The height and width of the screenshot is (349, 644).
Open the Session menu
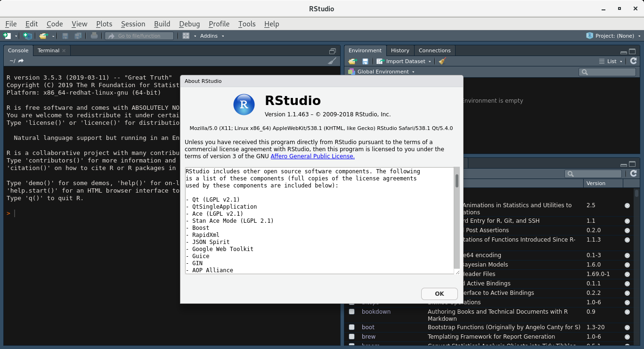133,24
